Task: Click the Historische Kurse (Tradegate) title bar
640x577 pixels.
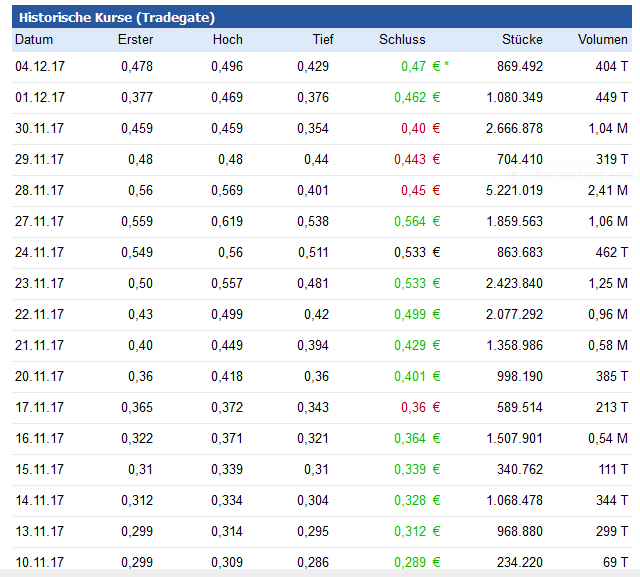Action: tap(115, 17)
